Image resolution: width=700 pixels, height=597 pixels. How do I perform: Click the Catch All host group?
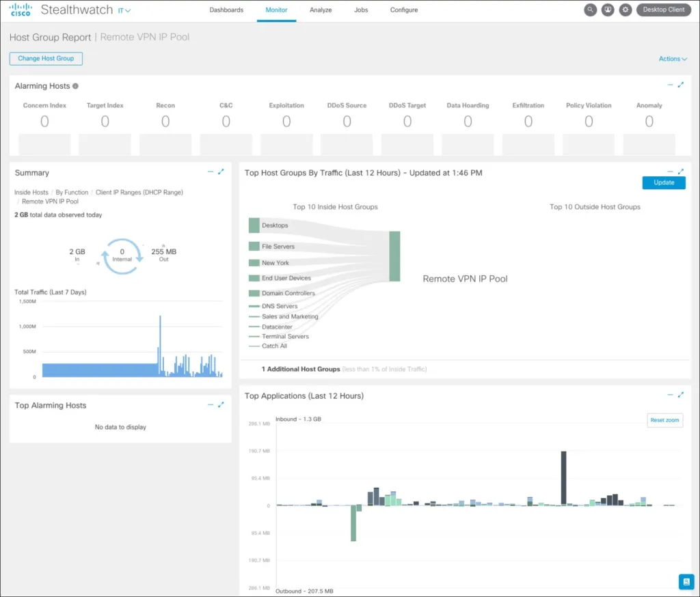pos(275,346)
